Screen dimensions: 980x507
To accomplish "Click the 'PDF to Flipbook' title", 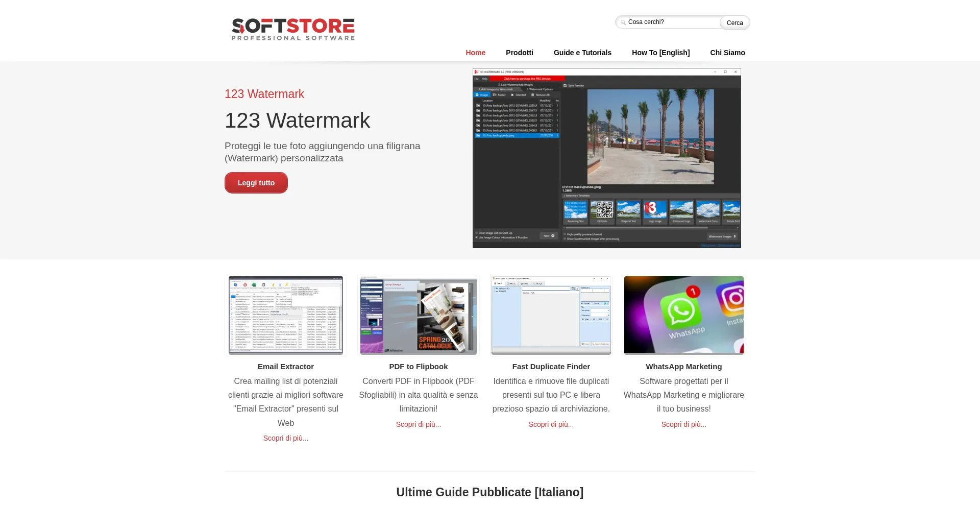I will point(419,367).
